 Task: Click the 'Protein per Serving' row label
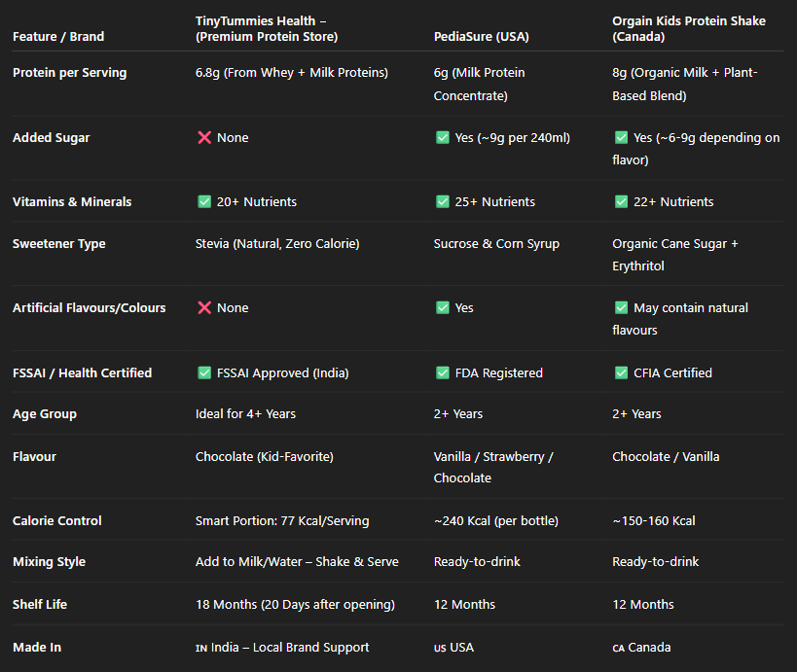click(x=70, y=73)
